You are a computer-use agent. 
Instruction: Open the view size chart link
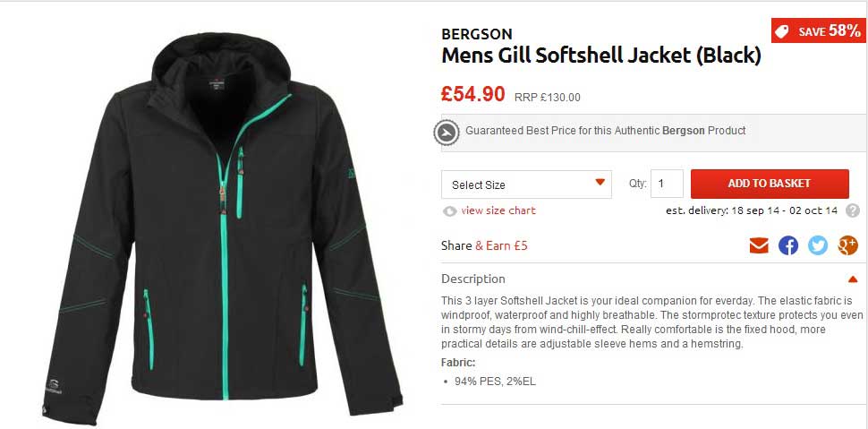[x=498, y=210]
